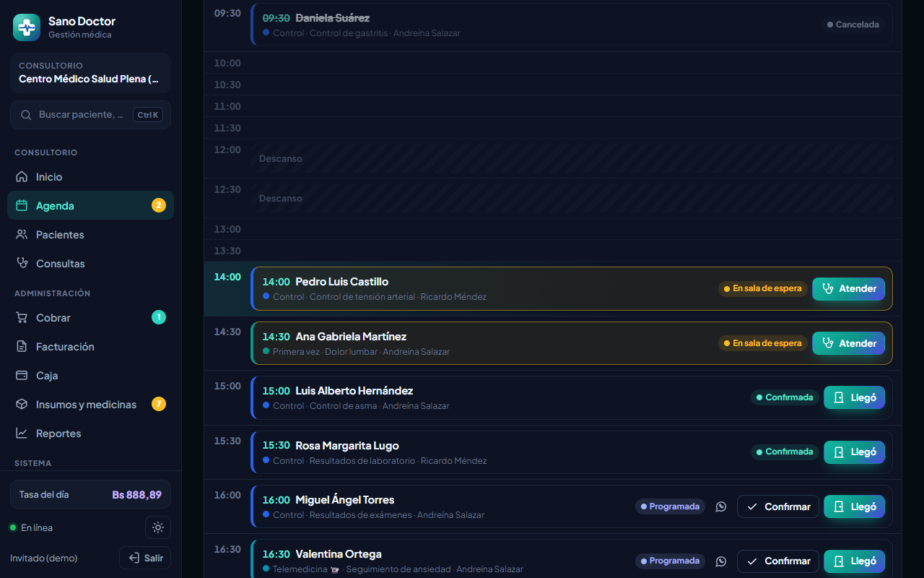Click Atender for Ana Gabriela Martínez
This screenshot has height=578, width=924.
[848, 343]
